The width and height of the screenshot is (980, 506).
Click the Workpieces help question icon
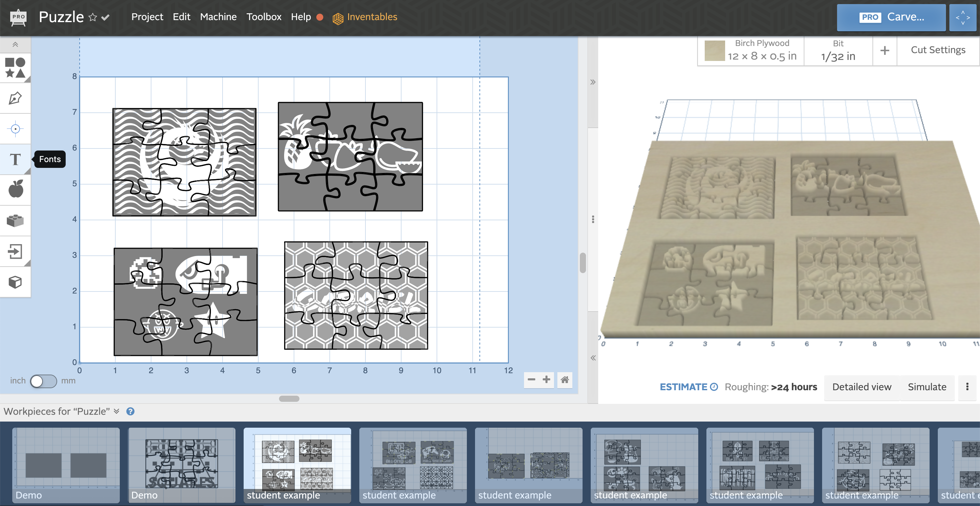[x=130, y=411]
